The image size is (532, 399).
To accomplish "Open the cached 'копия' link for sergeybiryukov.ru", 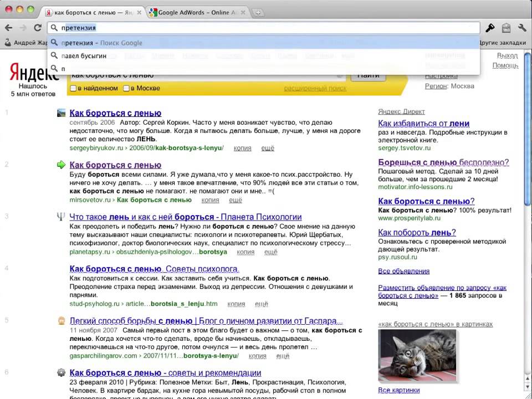I will pyautogui.click(x=243, y=149).
